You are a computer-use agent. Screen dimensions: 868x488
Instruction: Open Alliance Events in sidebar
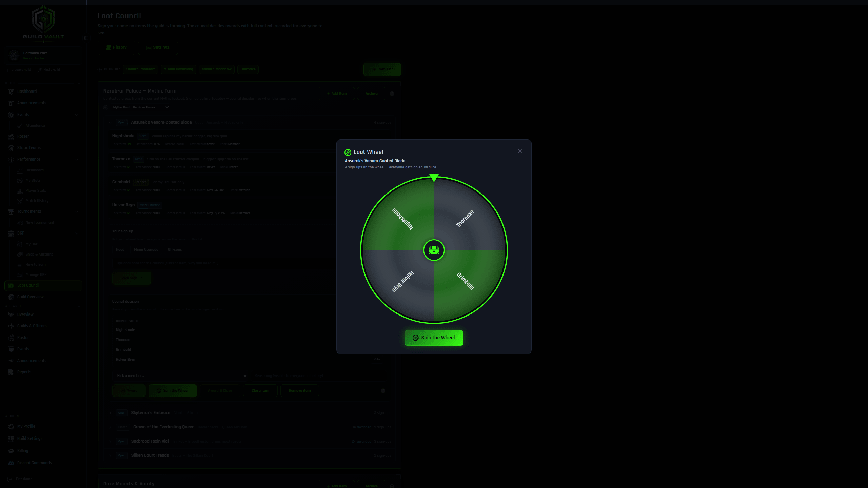(x=23, y=349)
